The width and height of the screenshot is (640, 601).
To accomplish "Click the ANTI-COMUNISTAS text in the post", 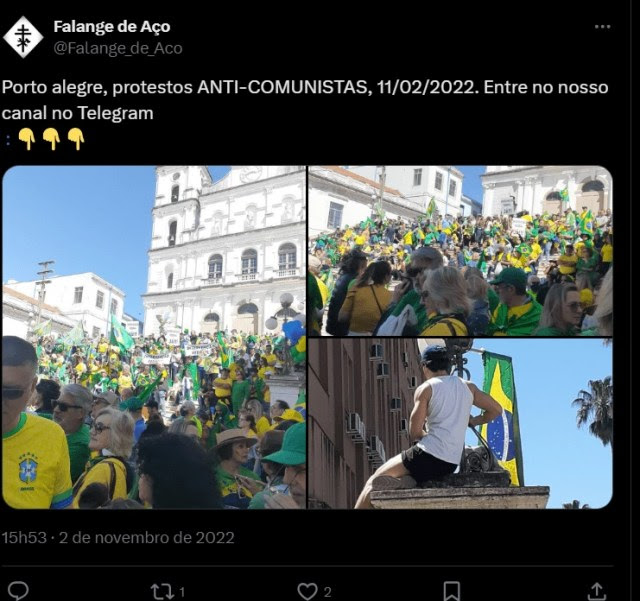I will click(284, 87).
